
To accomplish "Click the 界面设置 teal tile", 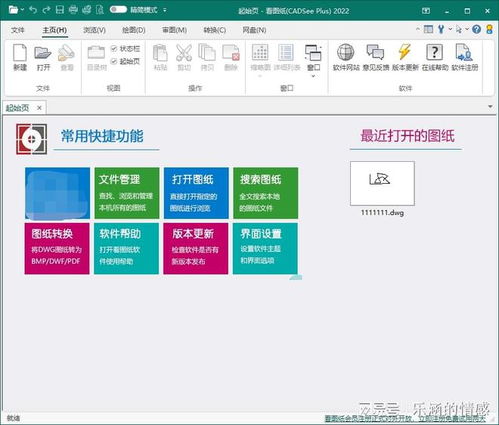I will 265,249.
